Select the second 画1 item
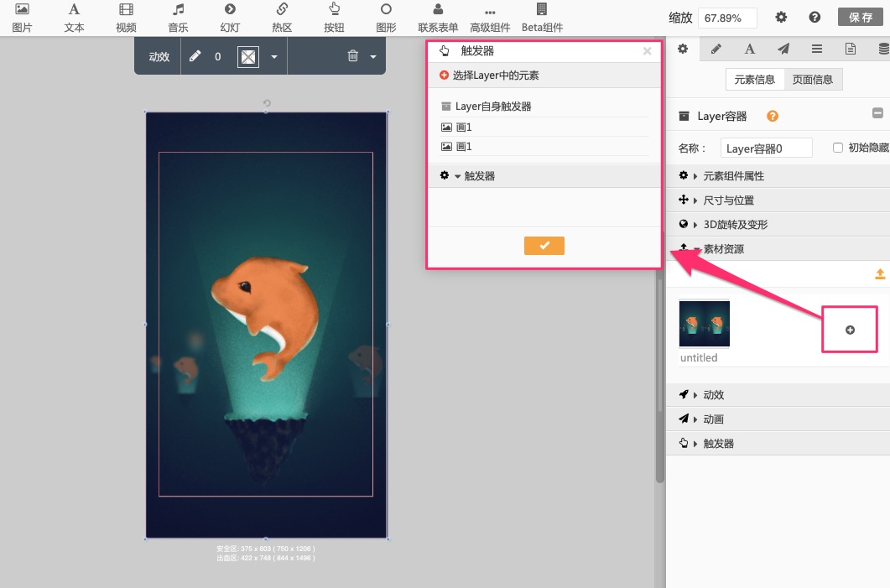 544,147
